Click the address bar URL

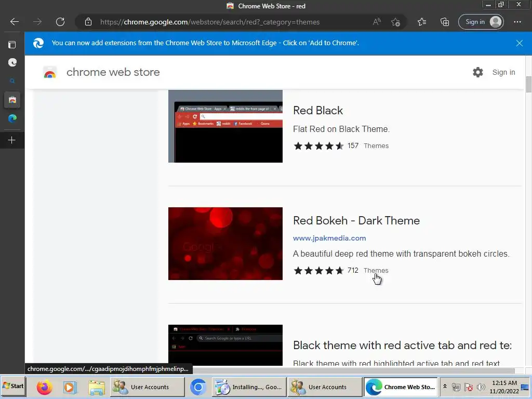210,22
